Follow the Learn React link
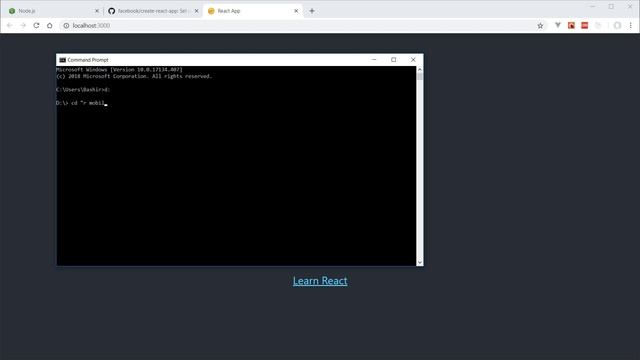Viewport: 640px width, 360px height. (x=320, y=281)
